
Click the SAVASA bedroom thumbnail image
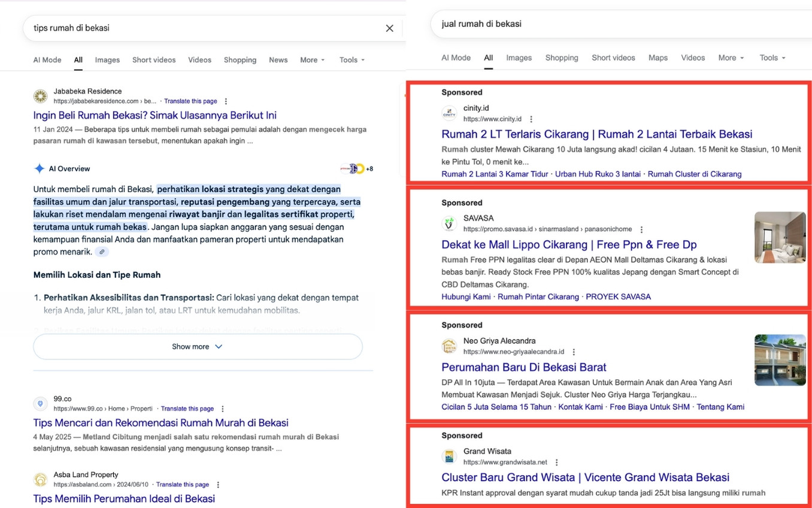pyautogui.click(x=780, y=237)
